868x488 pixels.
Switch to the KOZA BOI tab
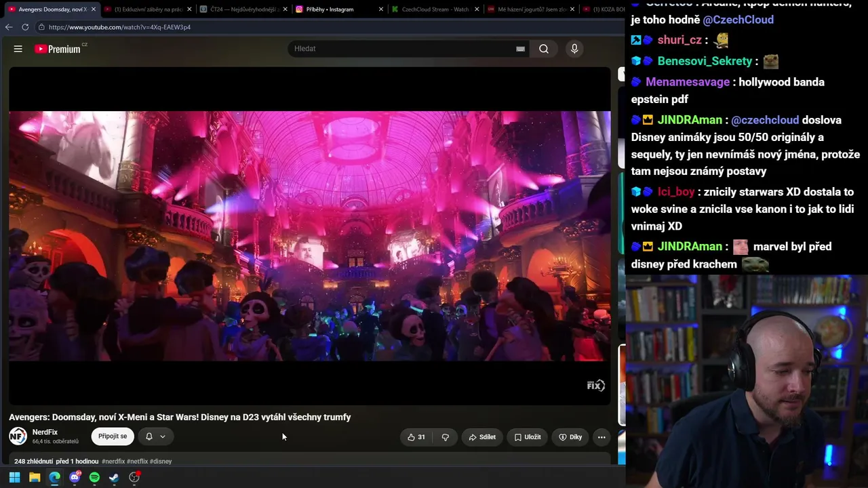pyautogui.click(x=603, y=9)
